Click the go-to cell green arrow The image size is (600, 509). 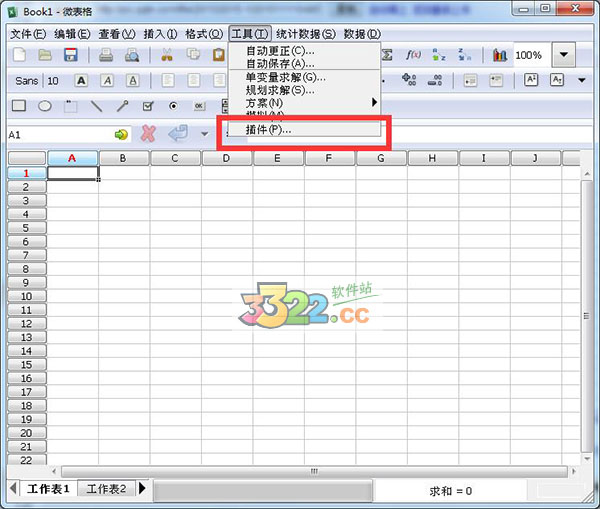tap(121, 134)
